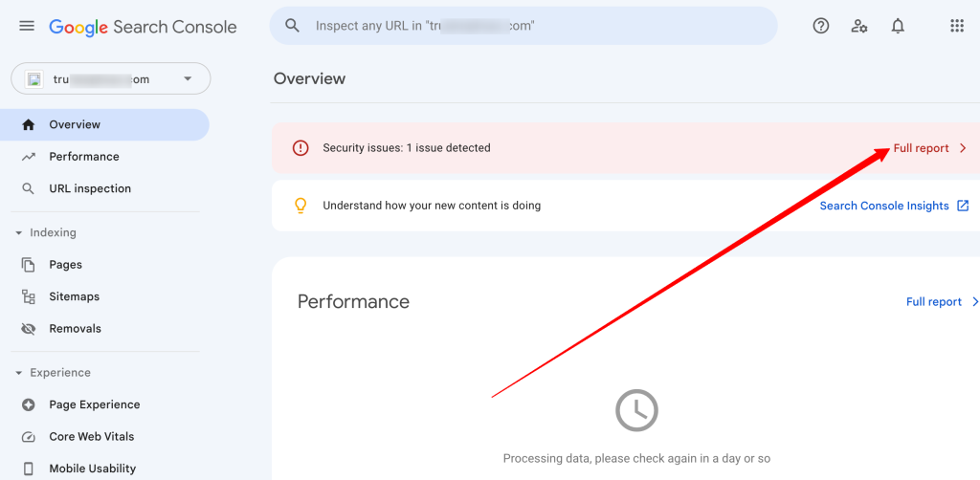Click the chevron beside security Full report
The image size is (980, 480).
(963, 148)
